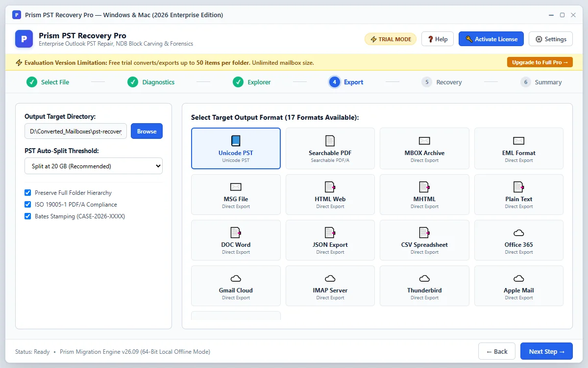The image size is (588, 368).
Task: Open the PST Auto-Split Threshold dropdown
Action: point(94,166)
